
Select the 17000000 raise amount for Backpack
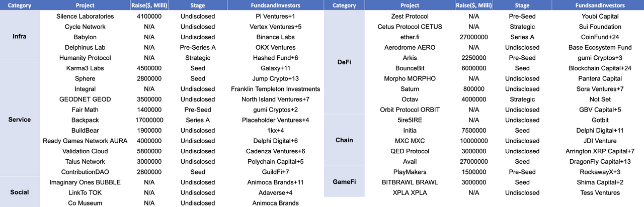pos(149,120)
